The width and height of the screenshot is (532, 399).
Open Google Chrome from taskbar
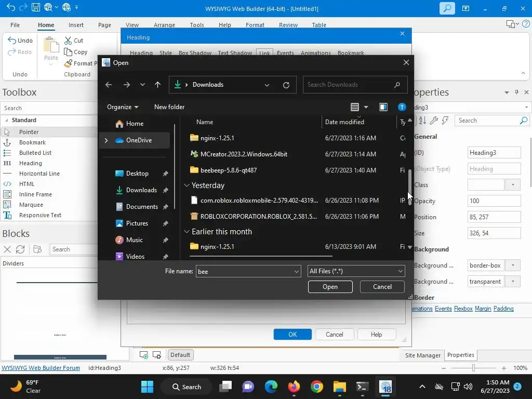click(316, 387)
